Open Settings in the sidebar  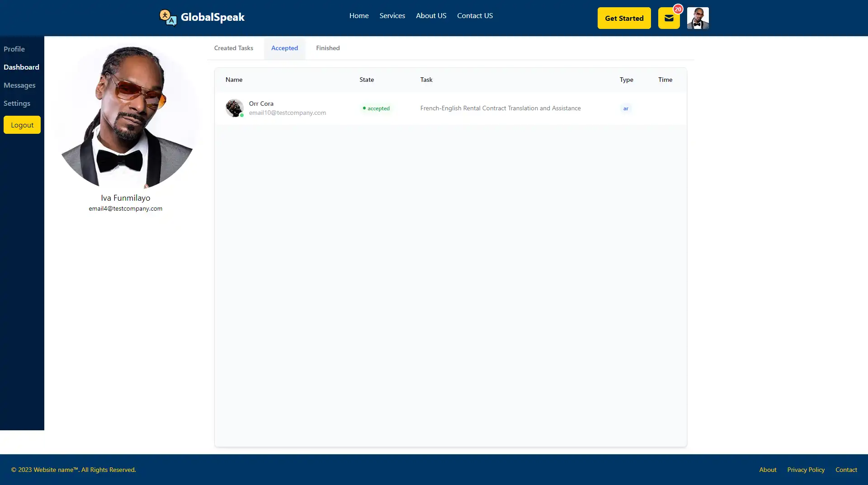[x=17, y=103]
